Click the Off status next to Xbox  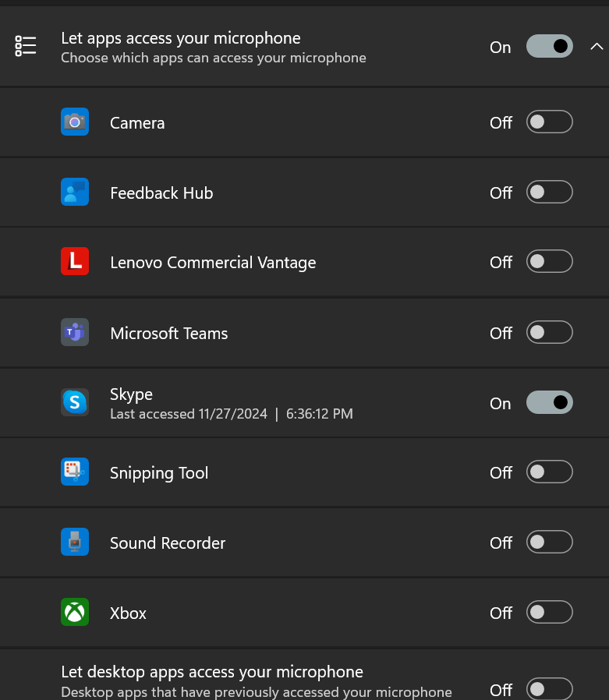[x=501, y=613]
